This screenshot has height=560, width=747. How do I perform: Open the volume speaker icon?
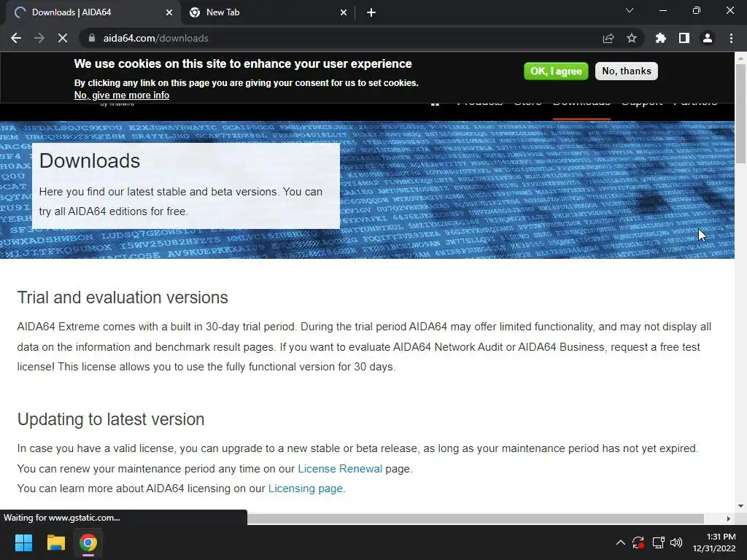pyautogui.click(x=676, y=542)
